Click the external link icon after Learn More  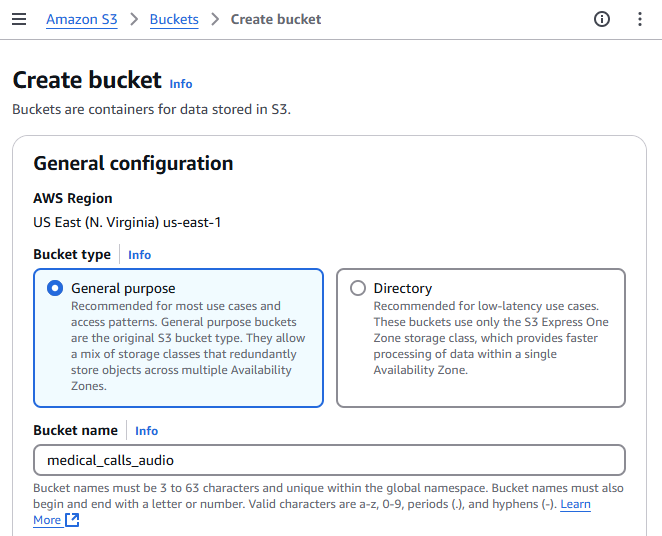[x=72, y=520]
